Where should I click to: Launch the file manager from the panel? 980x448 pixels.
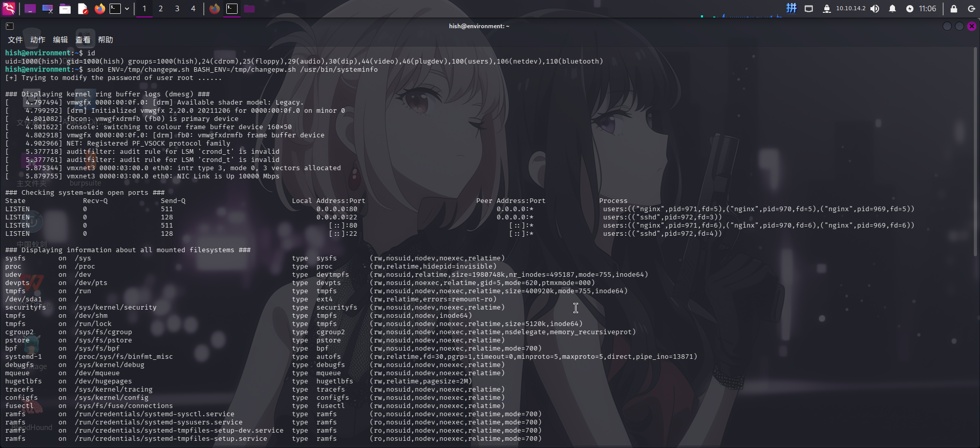pyautogui.click(x=65, y=9)
